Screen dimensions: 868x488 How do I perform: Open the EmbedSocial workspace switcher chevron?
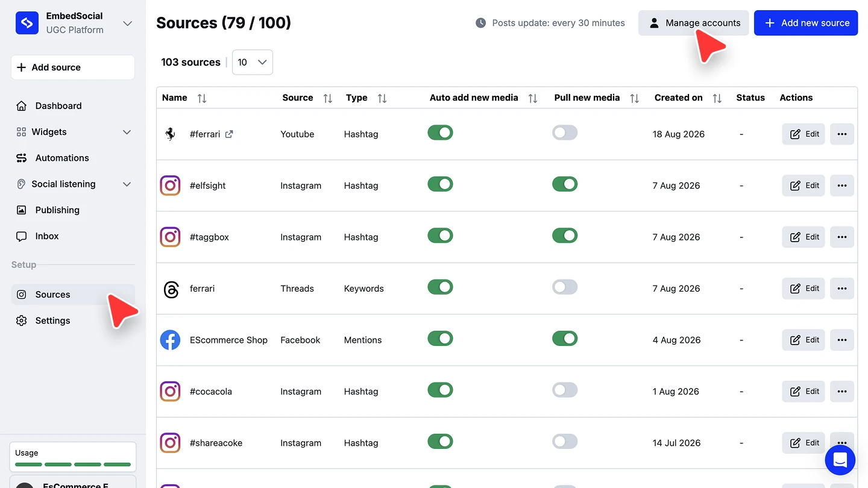pos(127,23)
